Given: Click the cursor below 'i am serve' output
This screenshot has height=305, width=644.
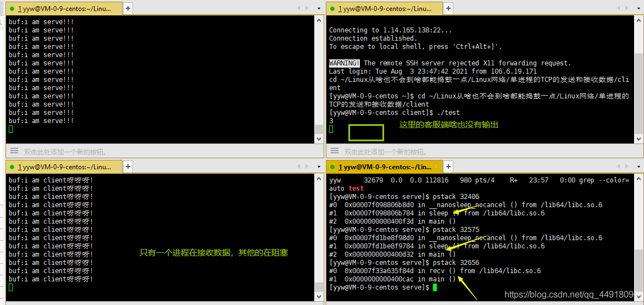Looking at the screenshot, I should (10, 129).
